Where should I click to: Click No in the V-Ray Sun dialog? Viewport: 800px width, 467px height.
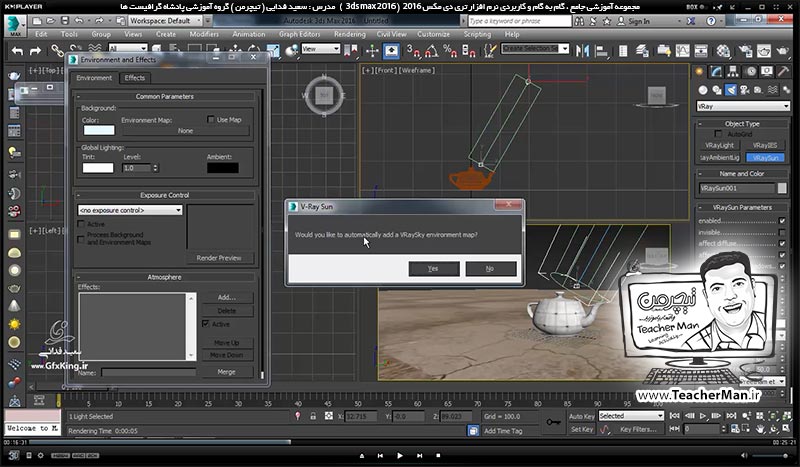coord(490,268)
